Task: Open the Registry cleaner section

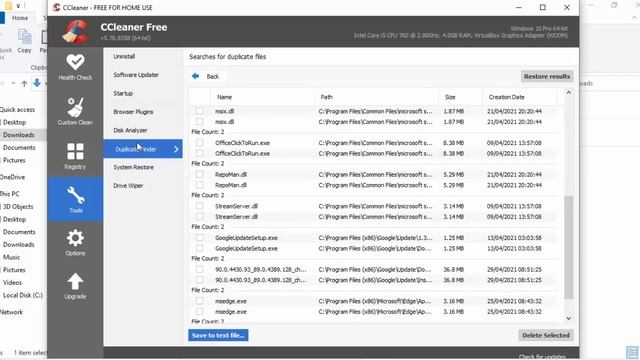Action: [x=75, y=156]
